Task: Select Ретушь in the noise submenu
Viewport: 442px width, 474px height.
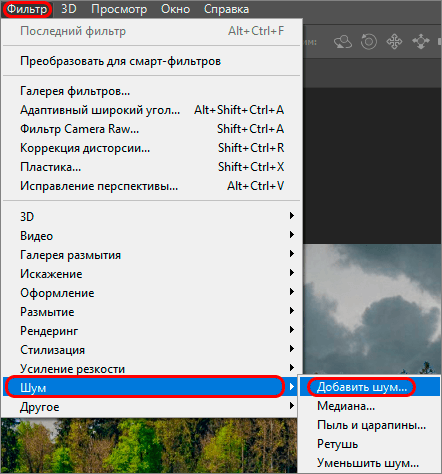Action: tap(370, 444)
